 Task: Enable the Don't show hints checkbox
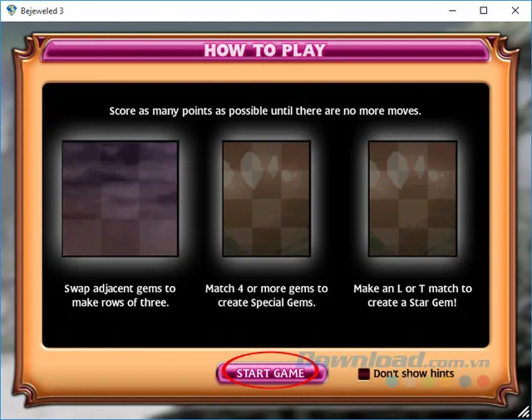[x=364, y=374]
